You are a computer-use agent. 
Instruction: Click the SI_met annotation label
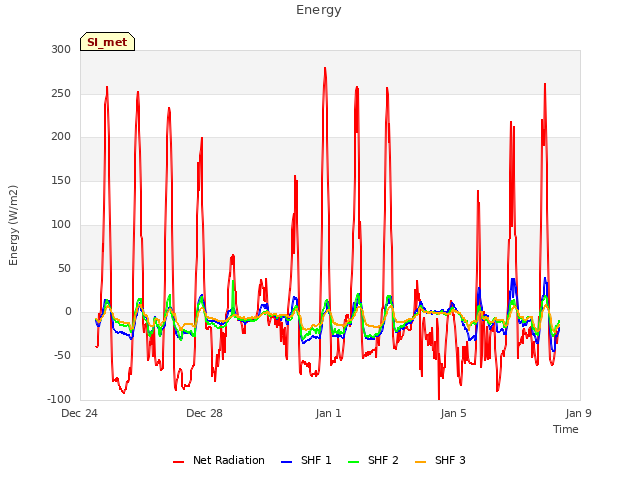point(107,42)
